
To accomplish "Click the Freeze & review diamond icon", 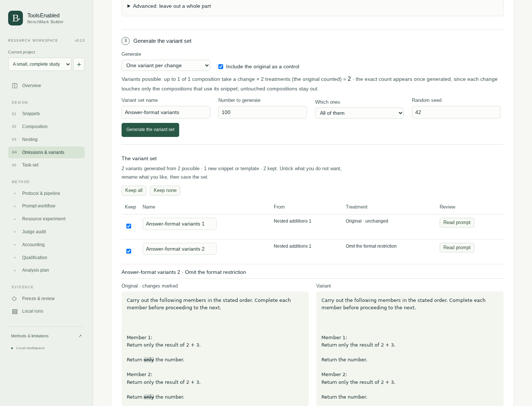I will coord(14,299).
